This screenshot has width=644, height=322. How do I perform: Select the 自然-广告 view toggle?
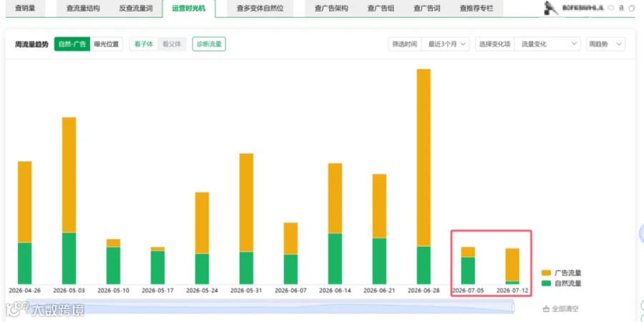pos(72,44)
